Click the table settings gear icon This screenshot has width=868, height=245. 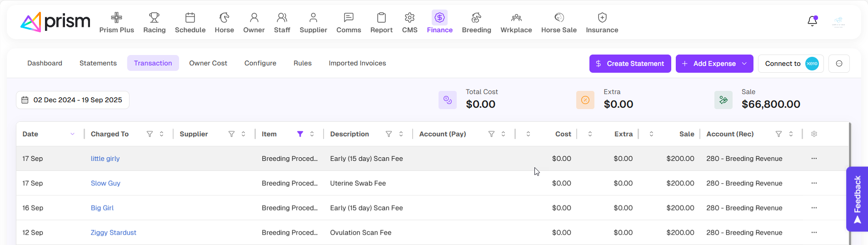click(x=814, y=134)
